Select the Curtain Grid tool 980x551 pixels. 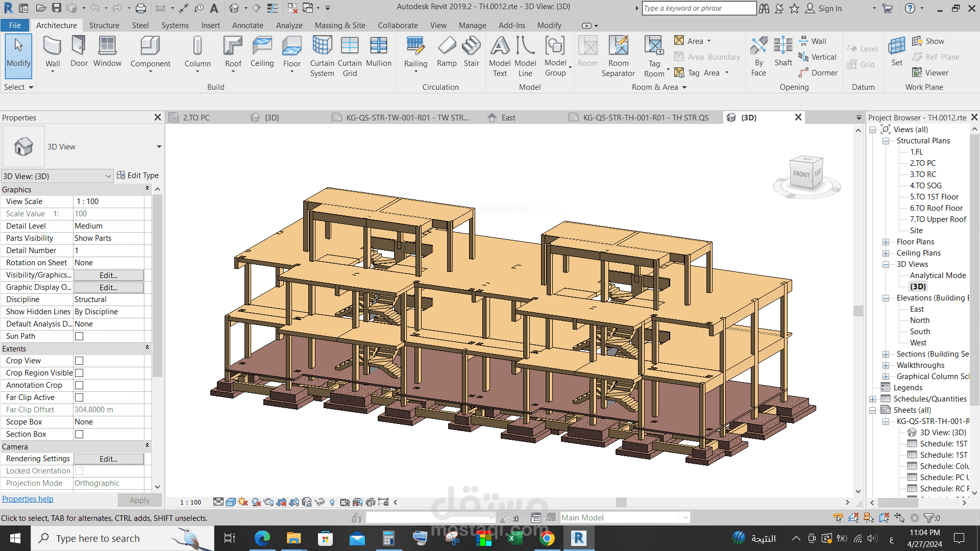click(x=350, y=56)
